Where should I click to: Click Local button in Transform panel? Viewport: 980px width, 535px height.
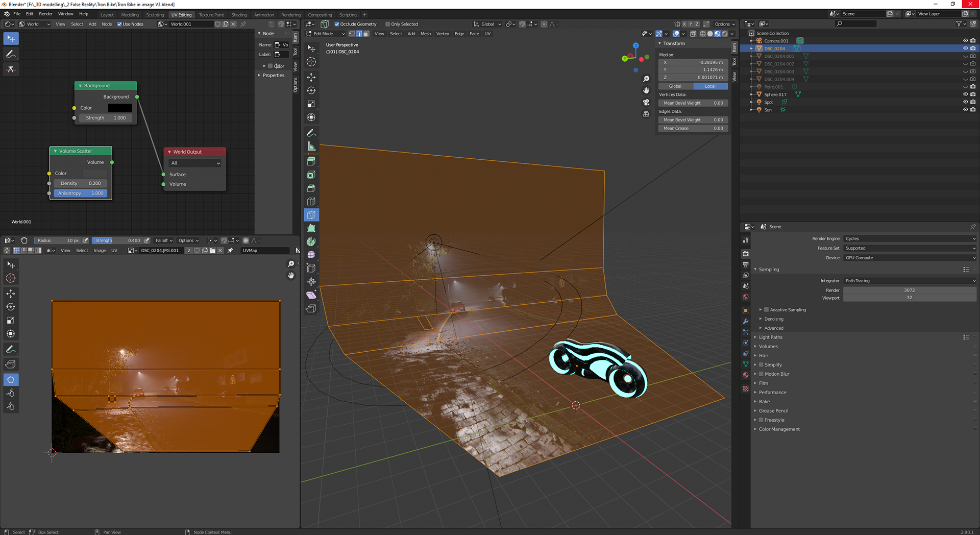(710, 86)
